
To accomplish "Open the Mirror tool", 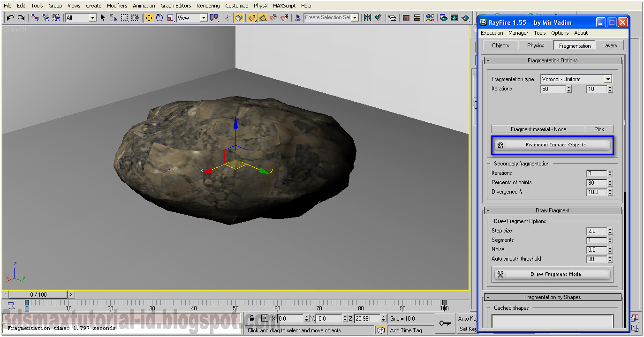I will (x=367, y=17).
